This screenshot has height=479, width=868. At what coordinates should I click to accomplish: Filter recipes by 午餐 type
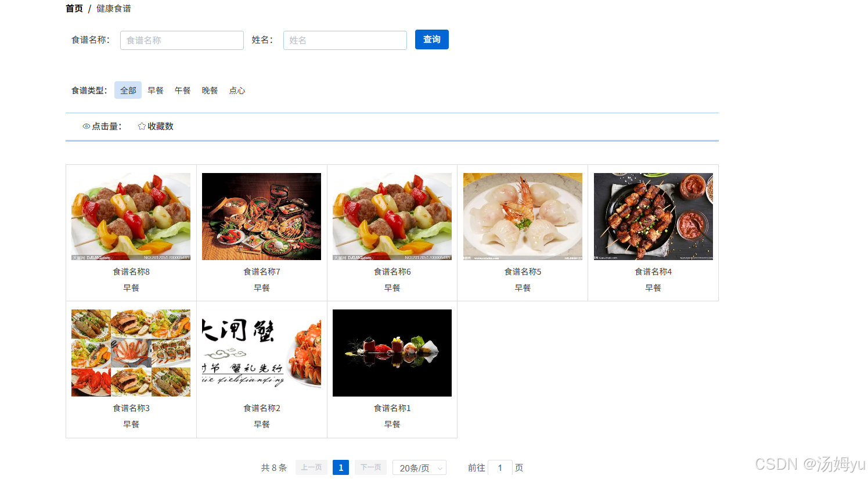(x=182, y=90)
